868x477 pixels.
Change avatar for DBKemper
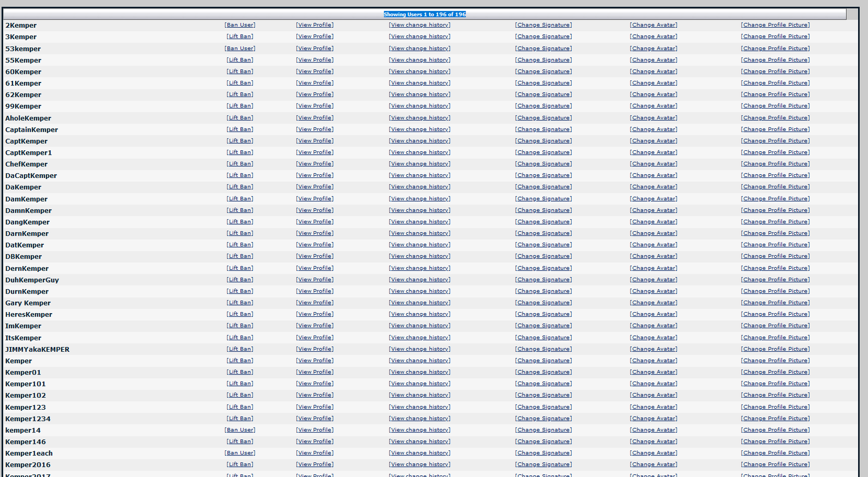[653, 256]
